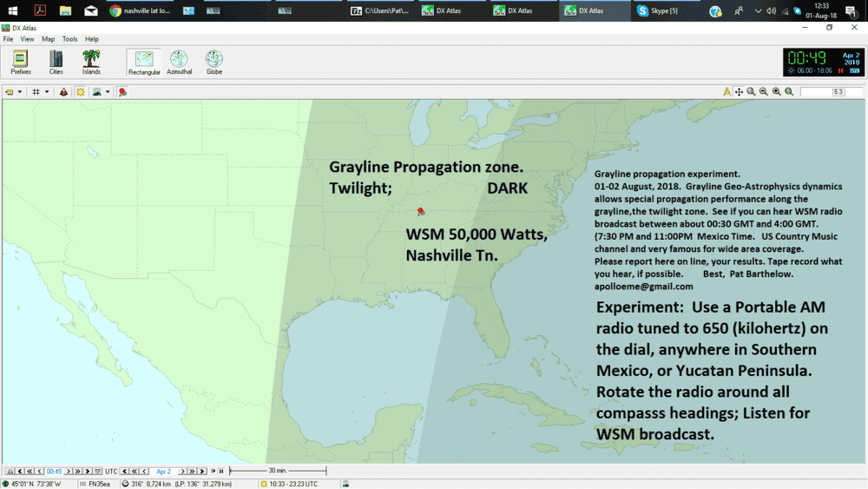
Task: Toggle the sun grayline overlay button
Action: tap(81, 92)
